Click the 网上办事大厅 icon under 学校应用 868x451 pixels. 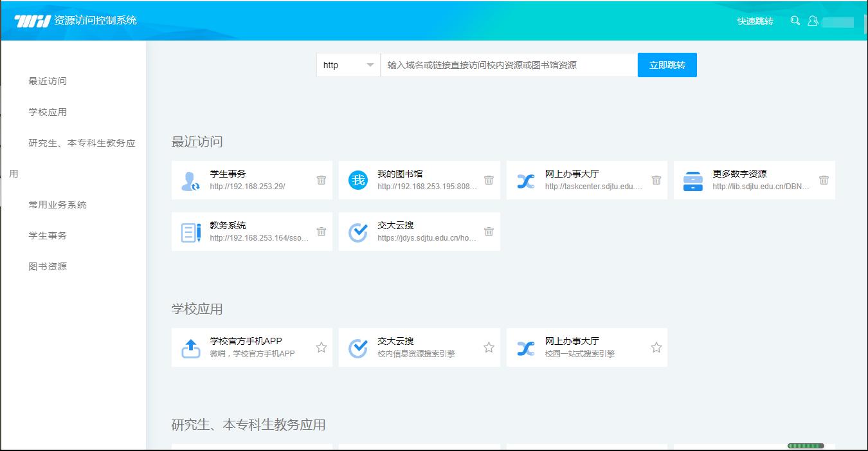coord(526,348)
